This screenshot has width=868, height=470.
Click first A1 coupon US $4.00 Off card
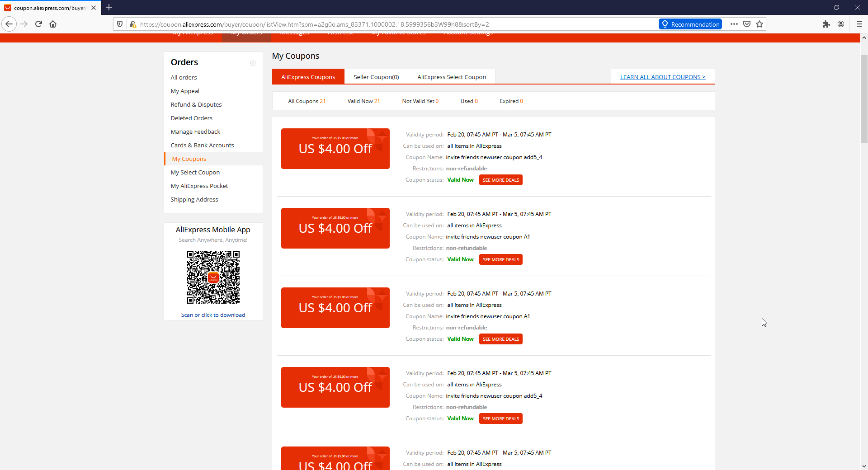tap(335, 228)
